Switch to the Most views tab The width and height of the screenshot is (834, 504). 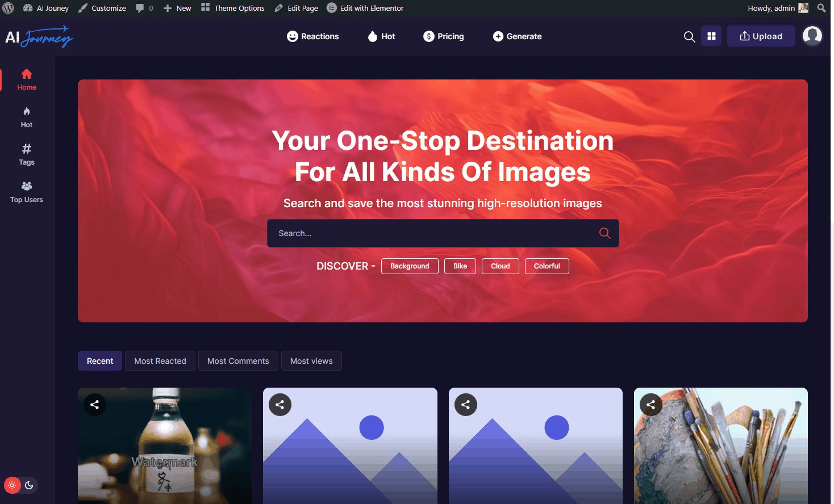pos(311,361)
